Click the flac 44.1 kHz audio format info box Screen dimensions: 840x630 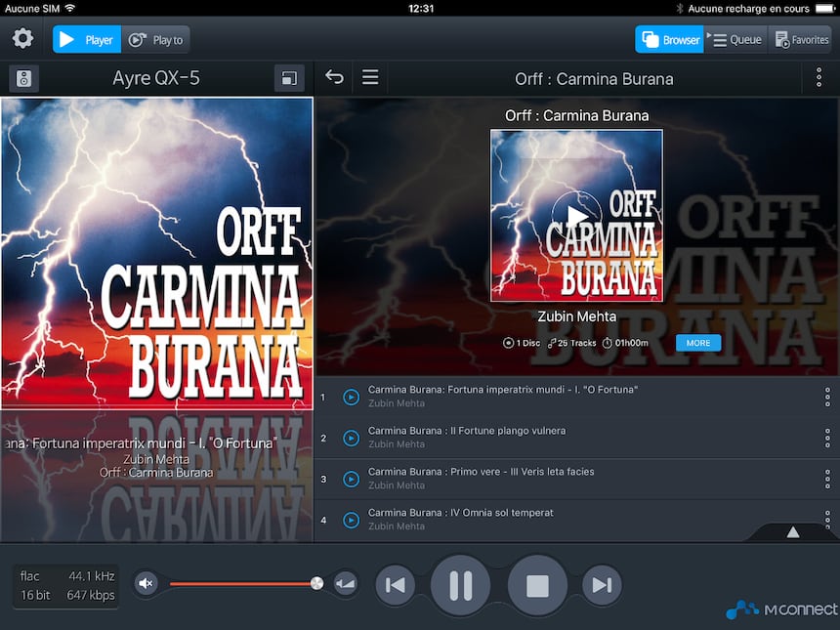click(66, 585)
